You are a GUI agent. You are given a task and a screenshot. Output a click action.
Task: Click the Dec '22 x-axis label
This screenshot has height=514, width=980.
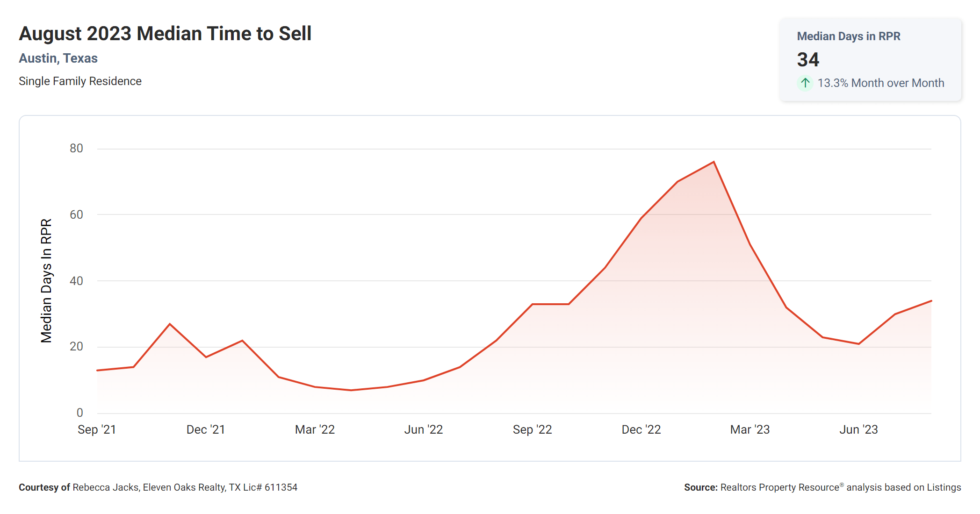pos(641,429)
